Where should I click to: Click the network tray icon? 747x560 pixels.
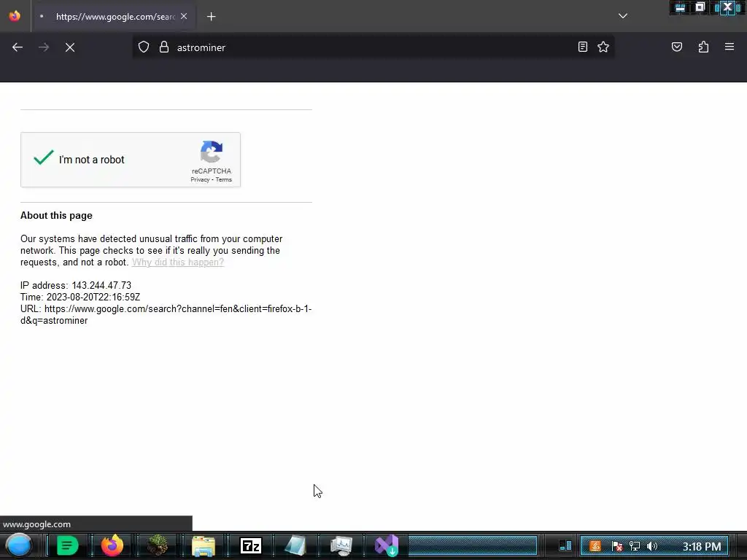pyautogui.click(x=635, y=546)
